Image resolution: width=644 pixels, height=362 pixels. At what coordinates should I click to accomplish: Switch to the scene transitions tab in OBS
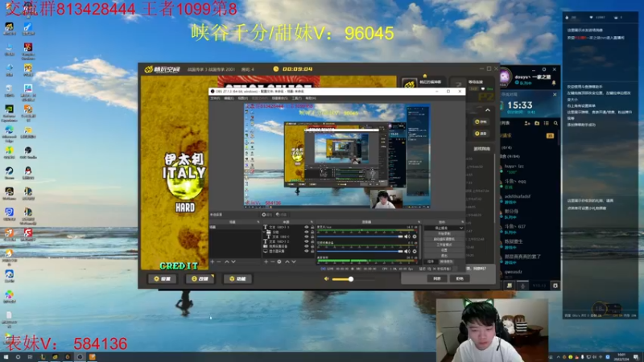coord(447,261)
